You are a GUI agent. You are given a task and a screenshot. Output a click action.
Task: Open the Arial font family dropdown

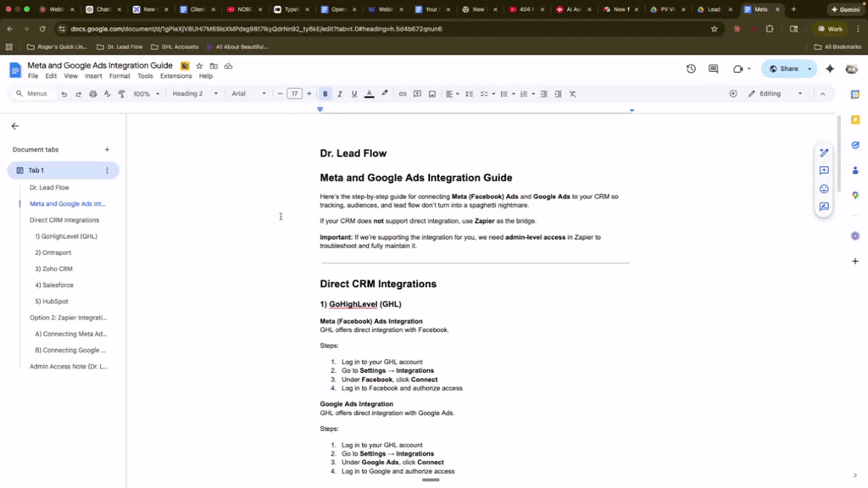tap(250, 94)
